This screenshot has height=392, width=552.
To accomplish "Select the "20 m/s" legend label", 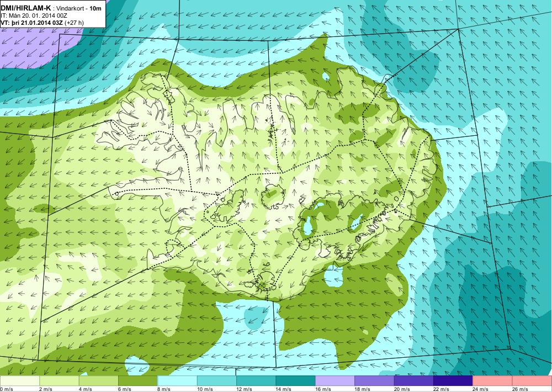I will point(402,389).
